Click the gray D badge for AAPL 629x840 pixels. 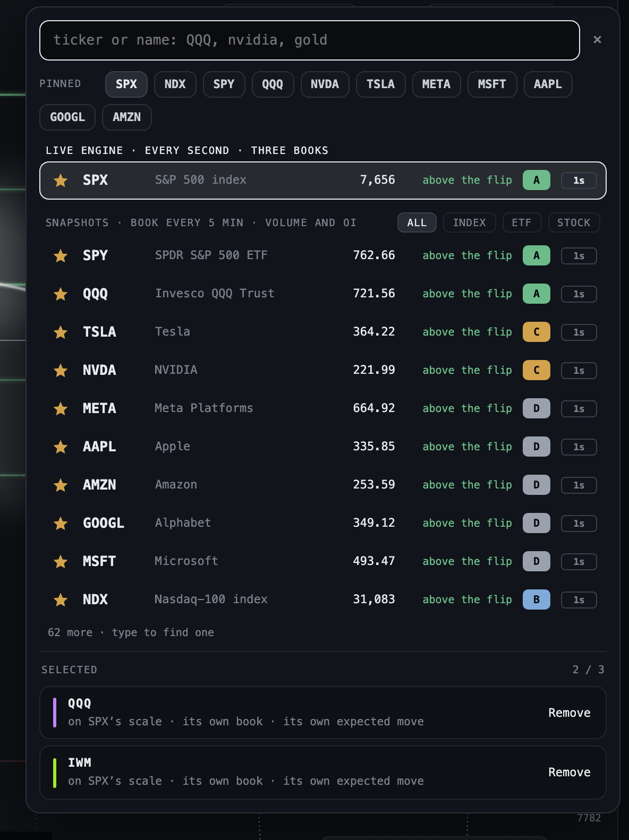coord(537,447)
